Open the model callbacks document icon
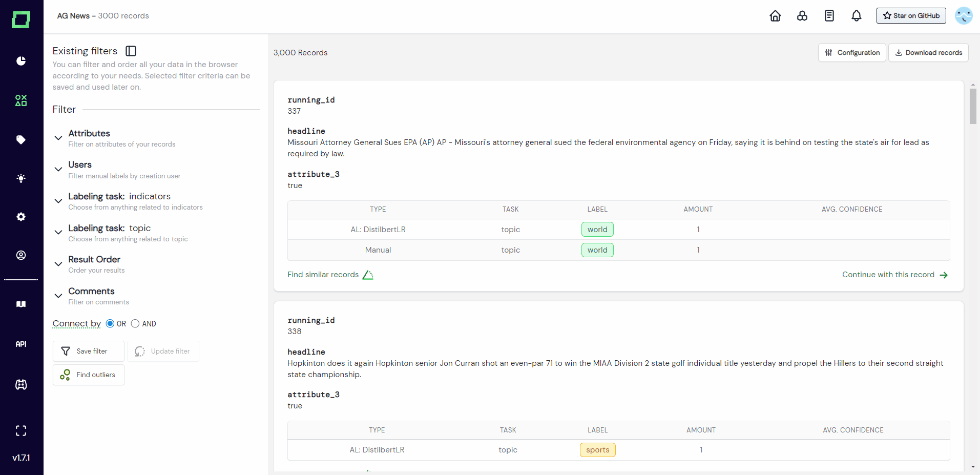The width and height of the screenshot is (980, 475). (829, 16)
